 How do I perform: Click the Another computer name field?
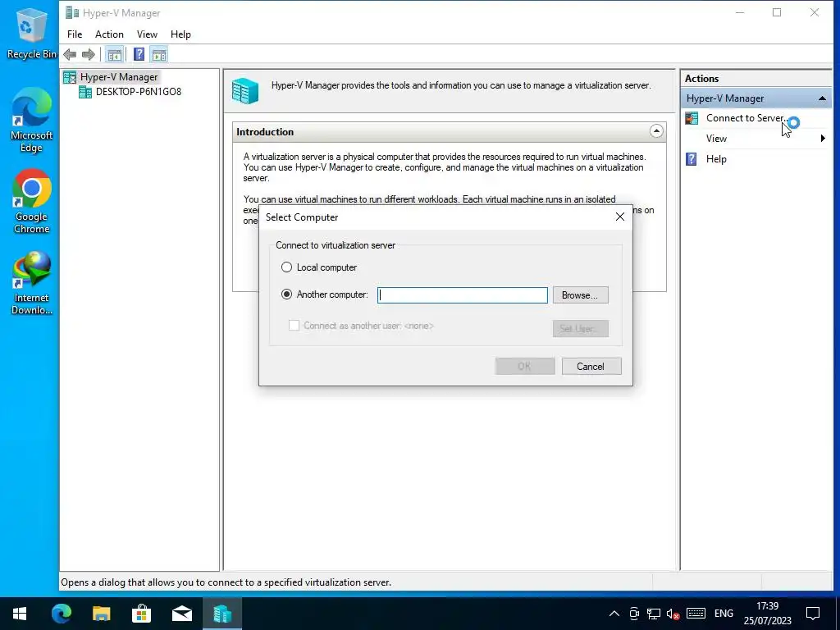point(463,295)
